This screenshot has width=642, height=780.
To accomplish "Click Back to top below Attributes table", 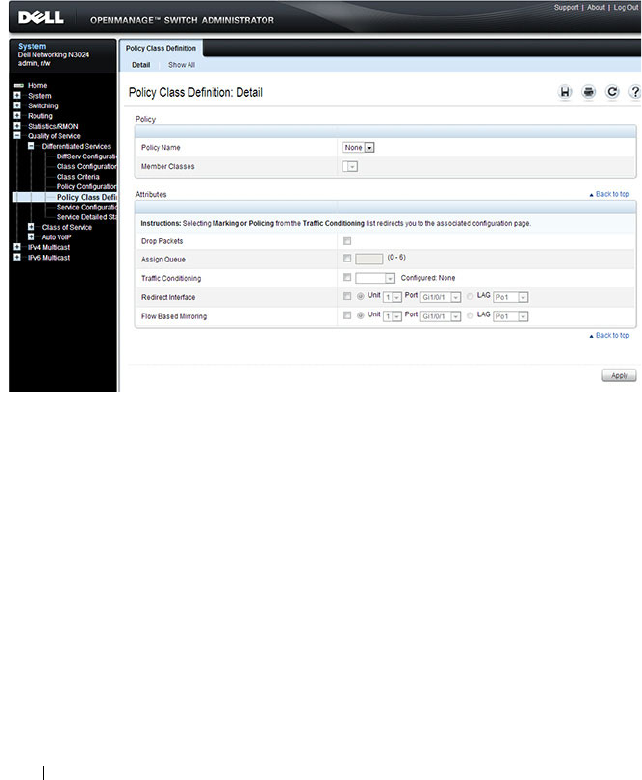I will [609, 336].
